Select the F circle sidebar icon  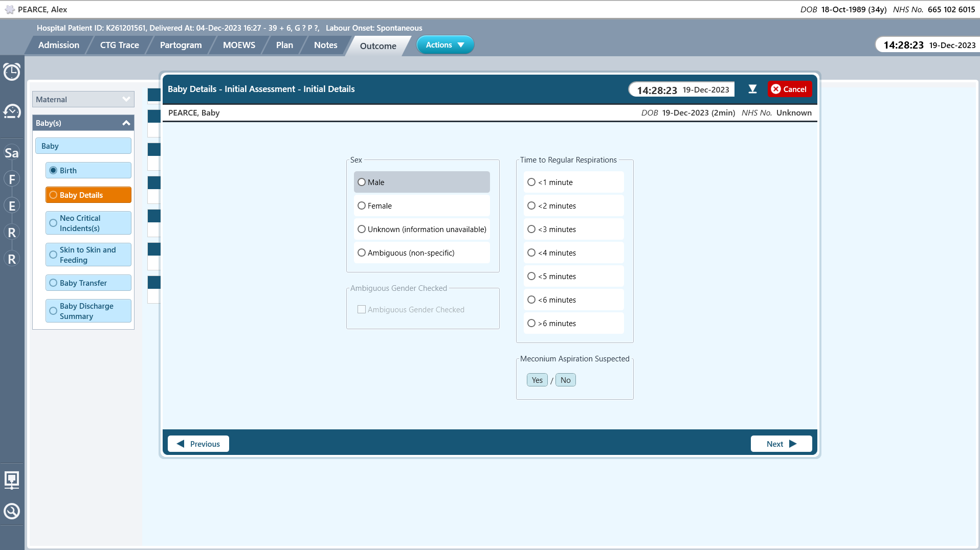(x=12, y=179)
